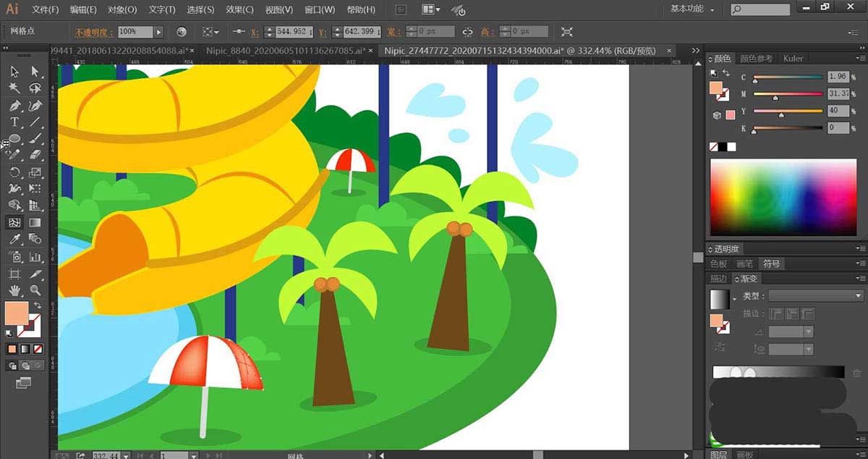
Task: Open the artboard number dropdown
Action: tap(193, 456)
